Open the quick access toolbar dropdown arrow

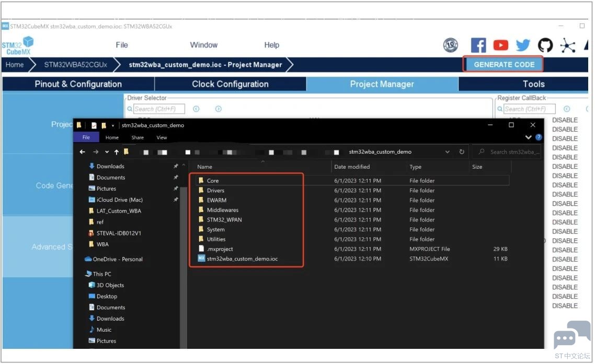tap(113, 125)
